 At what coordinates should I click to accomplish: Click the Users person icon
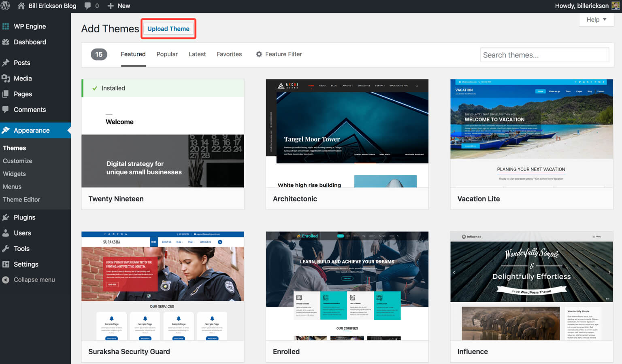tap(6, 233)
